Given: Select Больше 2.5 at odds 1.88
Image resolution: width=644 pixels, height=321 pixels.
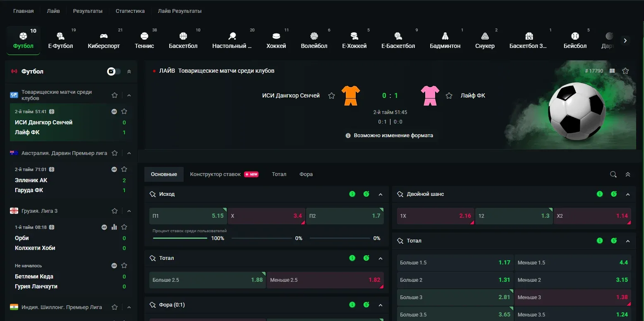Looking at the screenshot, I should coord(208,280).
